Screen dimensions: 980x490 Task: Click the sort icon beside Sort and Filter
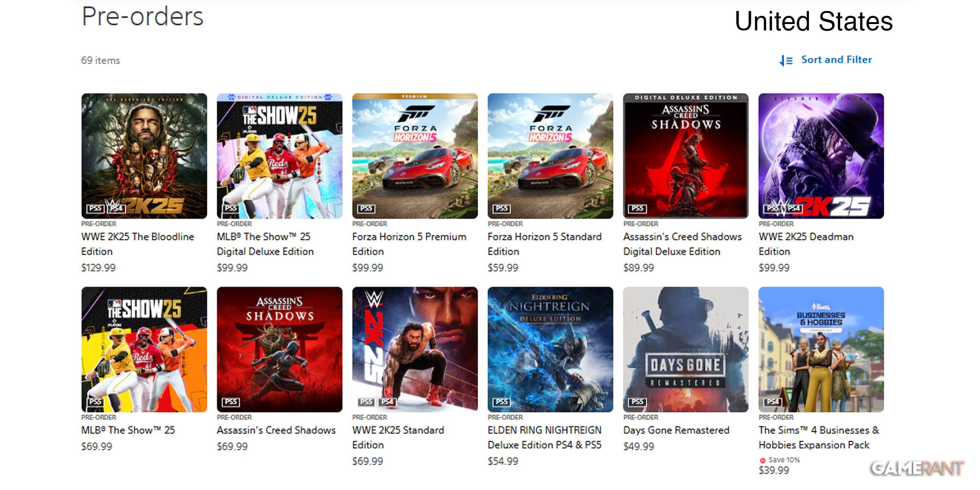[786, 60]
